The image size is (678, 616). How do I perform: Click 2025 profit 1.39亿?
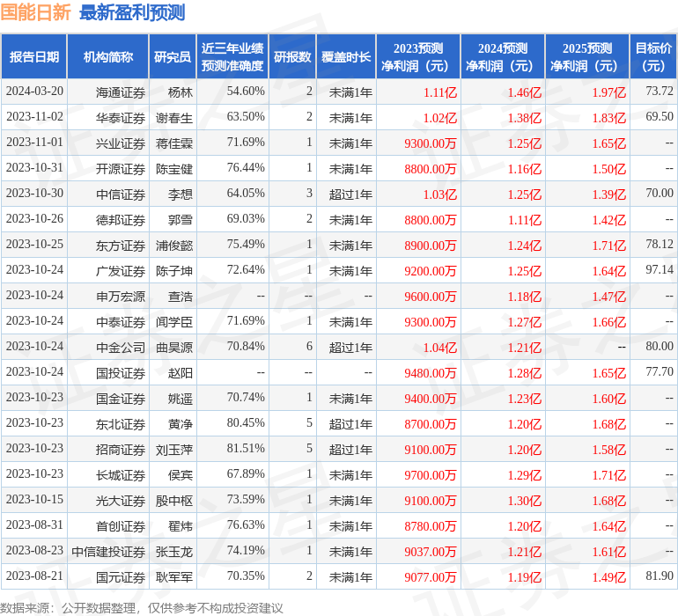pos(608,194)
